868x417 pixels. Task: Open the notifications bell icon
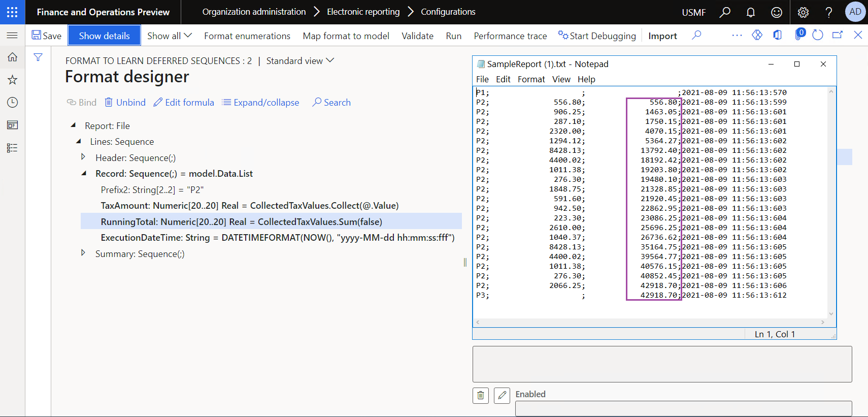point(750,12)
